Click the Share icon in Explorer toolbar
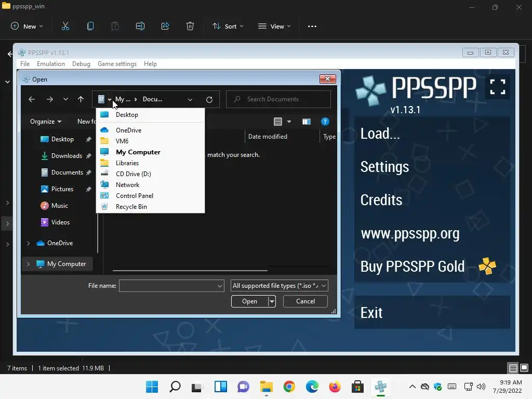Viewport: 532px width, 399px height. tap(165, 26)
